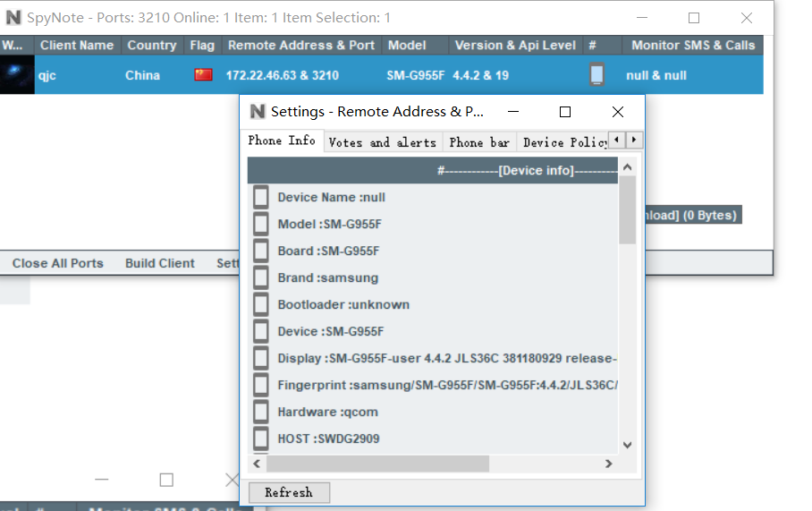Switch to the Votes and alerts tab
Viewport: 812px width, 511px height.
383,142
